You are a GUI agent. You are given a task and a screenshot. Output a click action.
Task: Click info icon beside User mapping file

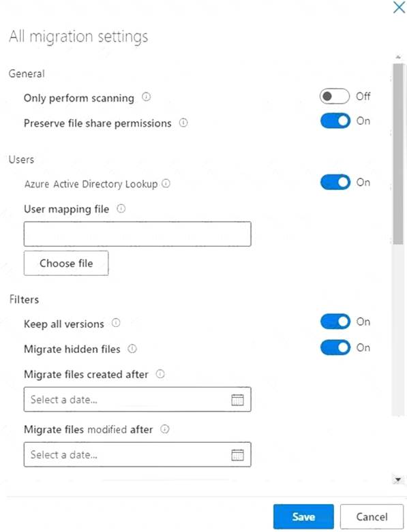tap(121, 208)
